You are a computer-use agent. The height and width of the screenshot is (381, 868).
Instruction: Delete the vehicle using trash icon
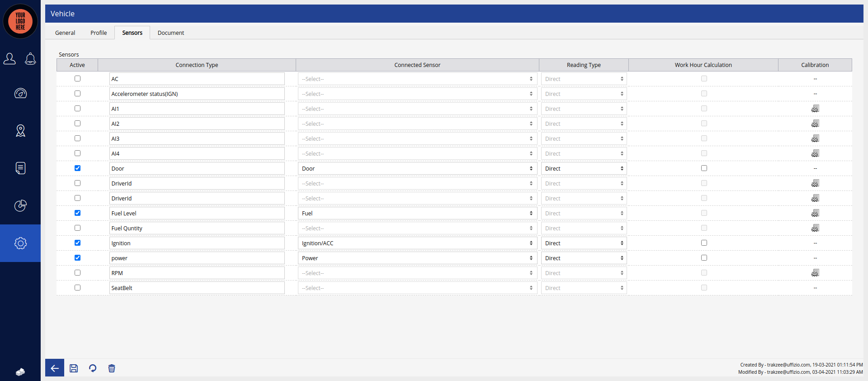point(112,368)
